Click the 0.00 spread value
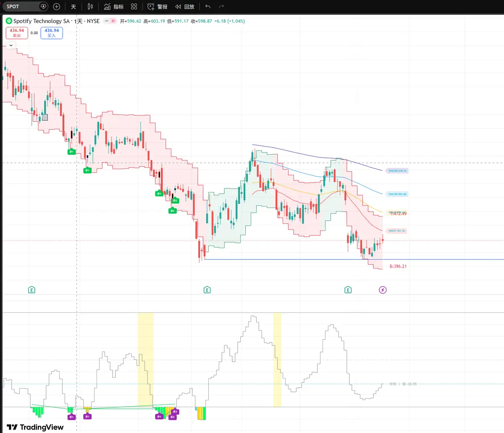Viewport: 504px width, 433px height. 34,33
